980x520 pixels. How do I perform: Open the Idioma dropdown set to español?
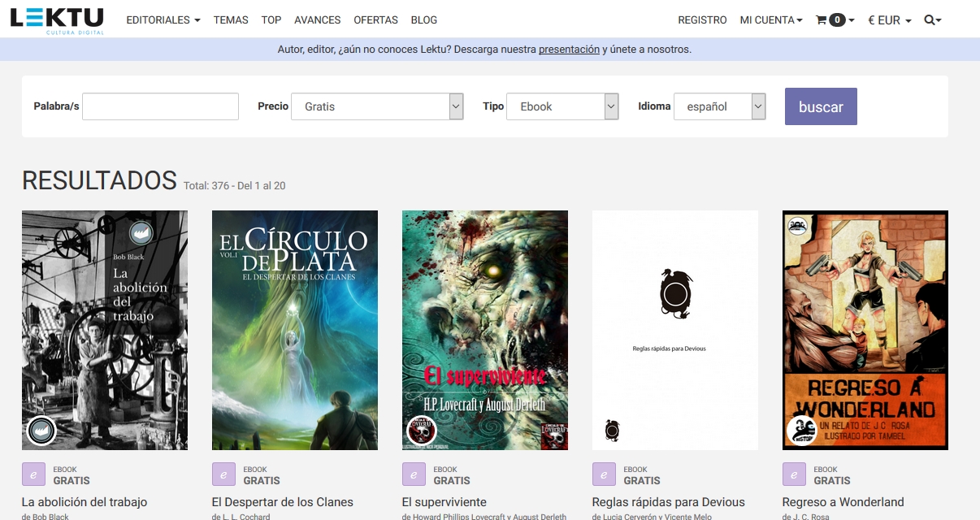tap(720, 106)
